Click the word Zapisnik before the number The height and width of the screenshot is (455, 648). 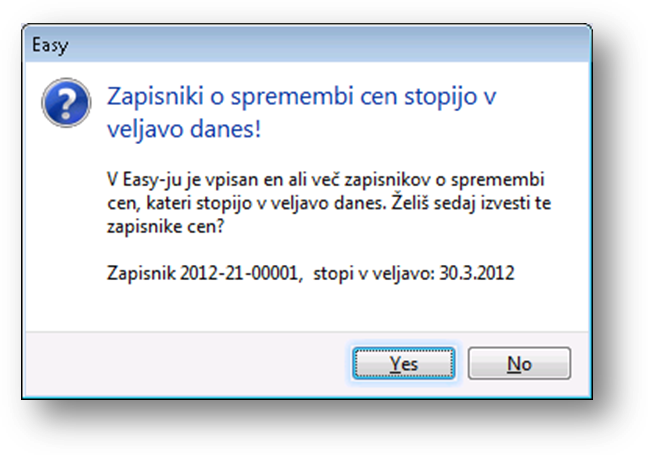point(141,273)
